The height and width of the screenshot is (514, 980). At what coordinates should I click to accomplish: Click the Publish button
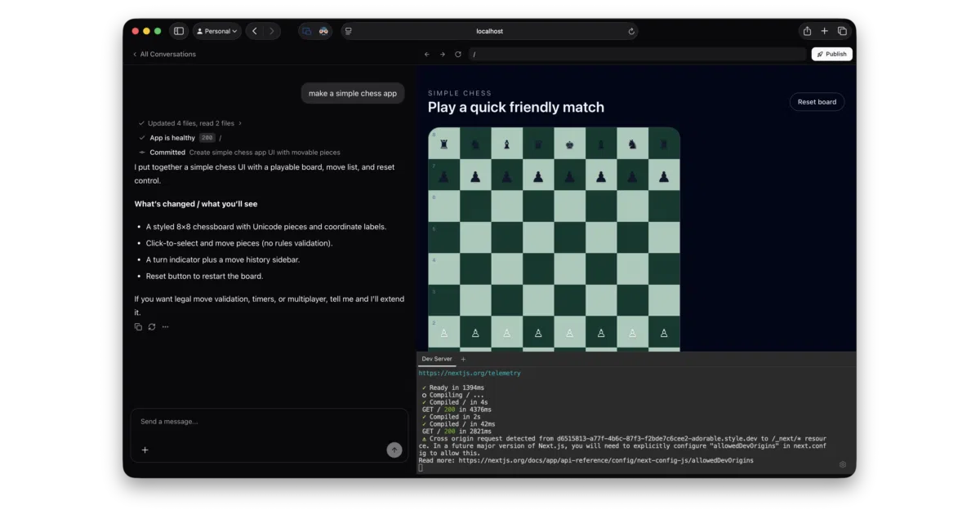point(831,54)
